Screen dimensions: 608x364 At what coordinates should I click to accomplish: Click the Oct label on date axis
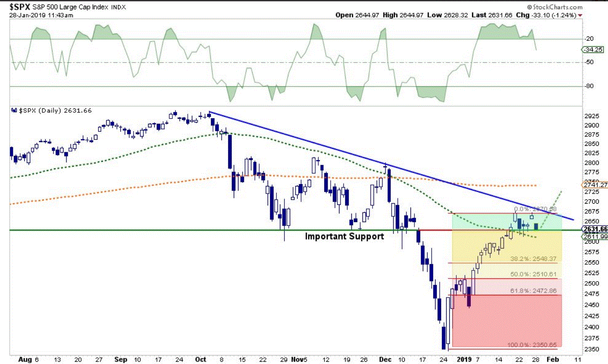pos(201,359)
